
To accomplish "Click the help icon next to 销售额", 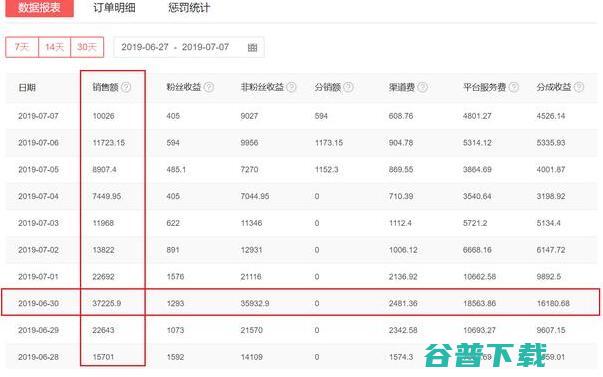I will click(x=126, y=87).
